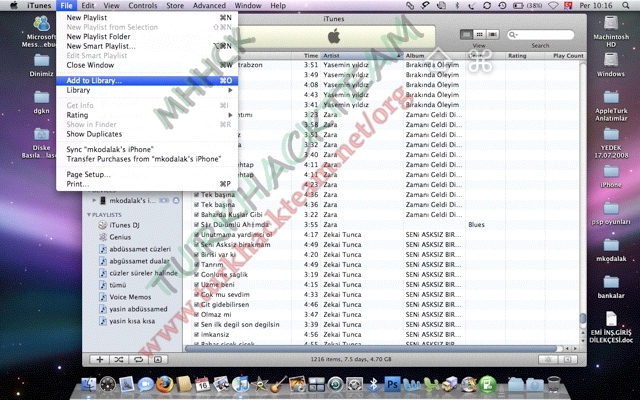
Task: Open the yasin abdüssamed playlist
Action: tap(138, 309)
